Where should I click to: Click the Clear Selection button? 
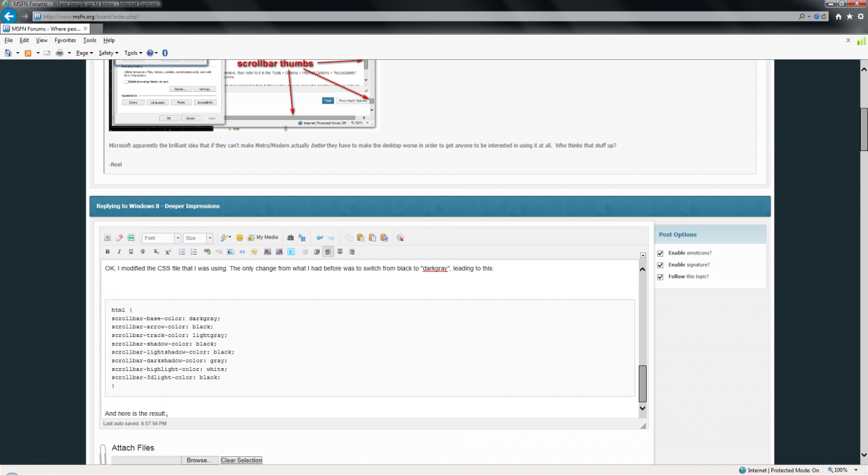[242, 460]
